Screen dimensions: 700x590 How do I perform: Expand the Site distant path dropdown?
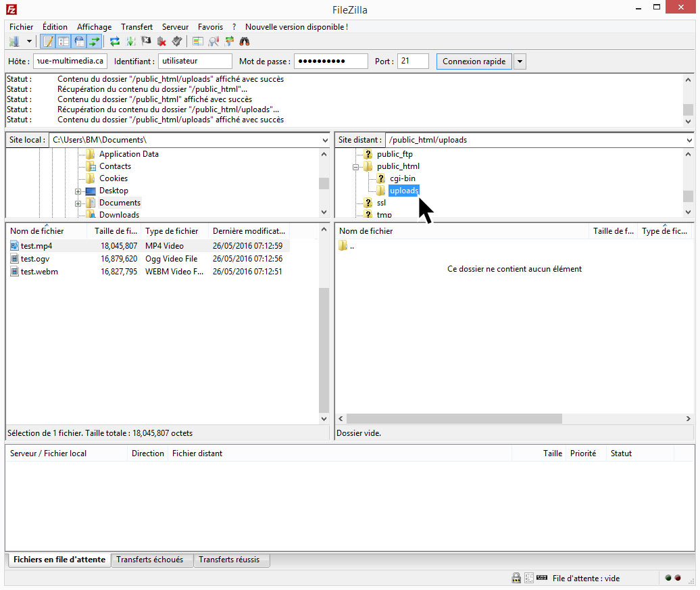click(689, 140)
